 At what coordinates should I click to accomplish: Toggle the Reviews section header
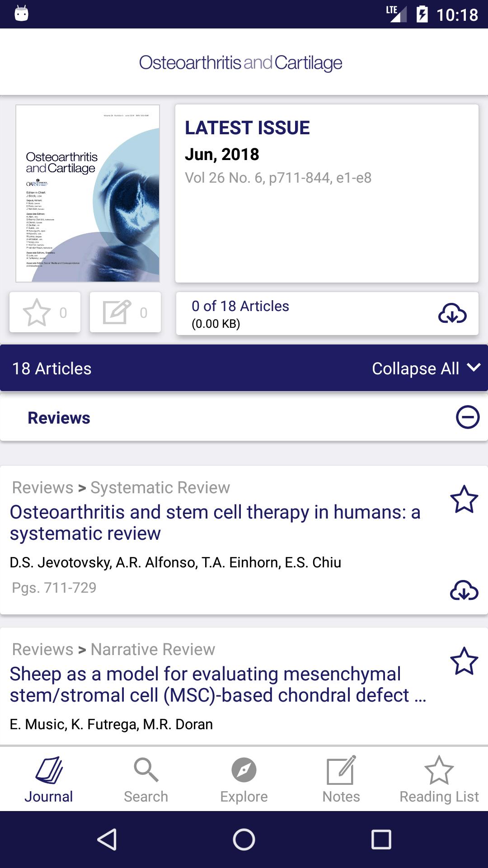[x=59, y=418]
